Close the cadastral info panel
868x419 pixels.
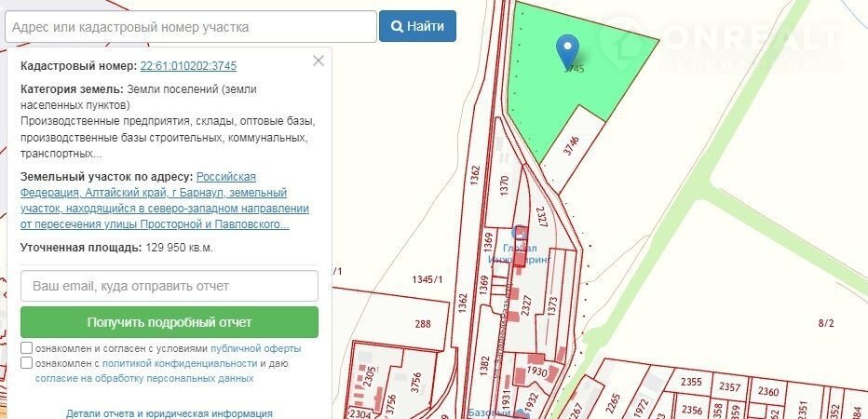319,61
